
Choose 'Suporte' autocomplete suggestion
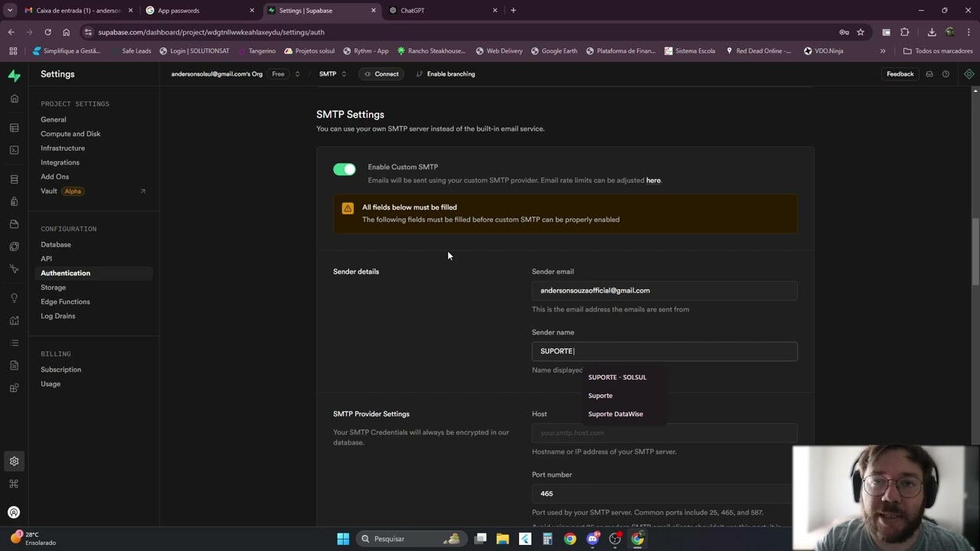(x=600, y=396)
